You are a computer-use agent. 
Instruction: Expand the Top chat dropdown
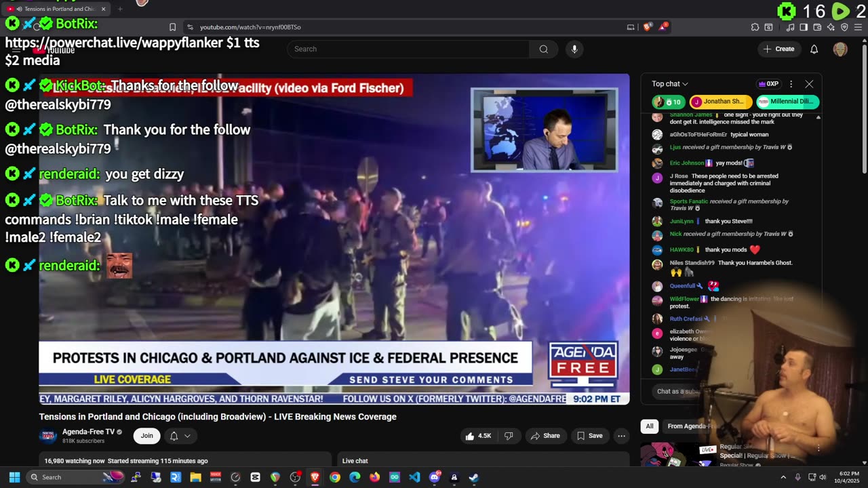click(670, 84)
